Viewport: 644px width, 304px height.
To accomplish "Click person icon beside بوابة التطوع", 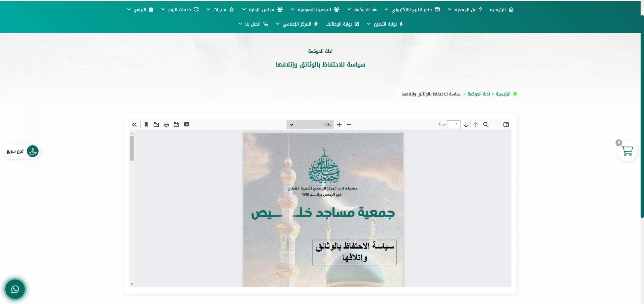I will [401, 24].
